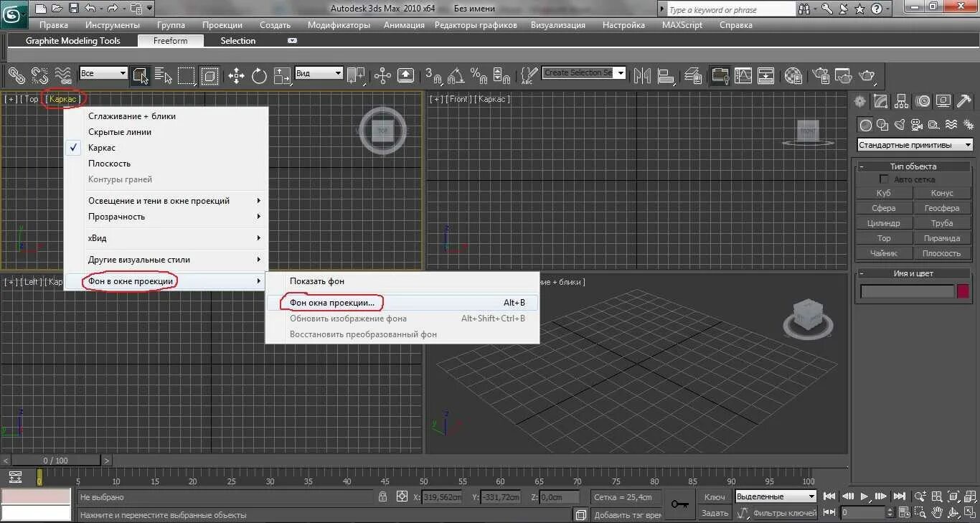Image resolution: width=980 pixels, height=523 pixels.
Task: Click the Set Keys large key icon
Action: [x=679, y=504]
